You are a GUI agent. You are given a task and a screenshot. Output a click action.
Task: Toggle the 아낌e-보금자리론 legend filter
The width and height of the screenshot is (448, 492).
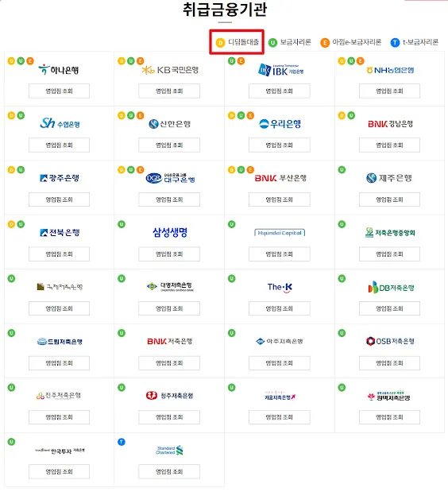(351, 42)
